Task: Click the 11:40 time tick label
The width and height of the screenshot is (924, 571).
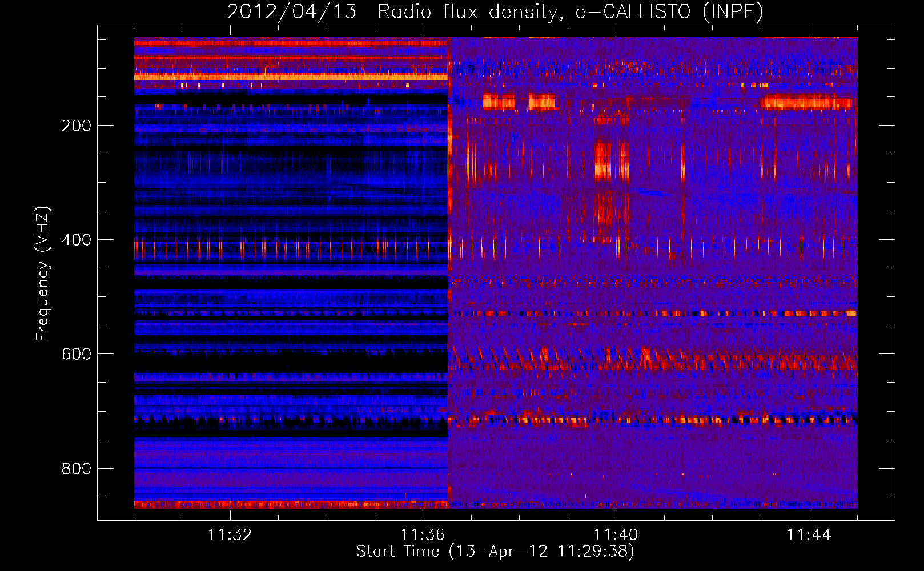Action: pyautogui.click(x=616, y=534)
